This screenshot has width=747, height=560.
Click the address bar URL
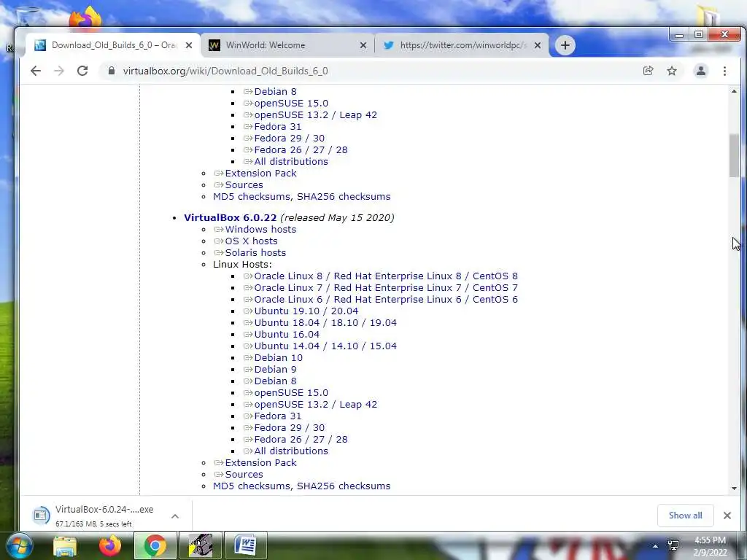pyautogui.click(x=225, y=71)
